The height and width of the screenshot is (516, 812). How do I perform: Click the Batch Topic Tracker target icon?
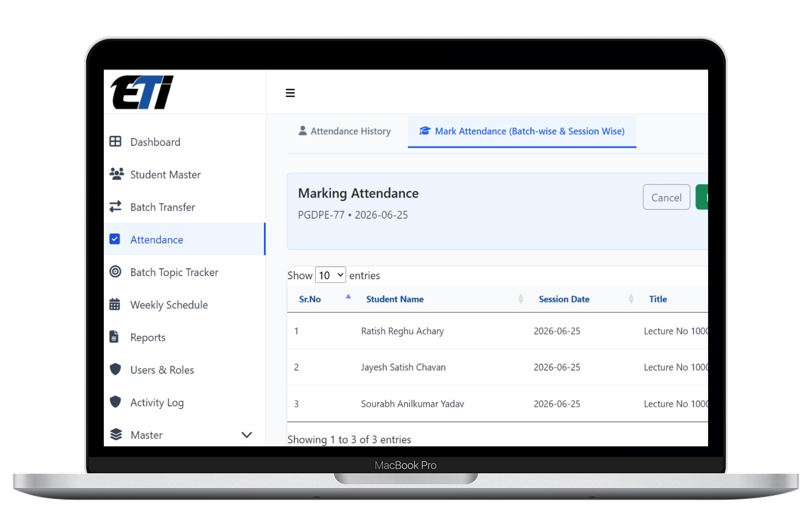(115, 272)
